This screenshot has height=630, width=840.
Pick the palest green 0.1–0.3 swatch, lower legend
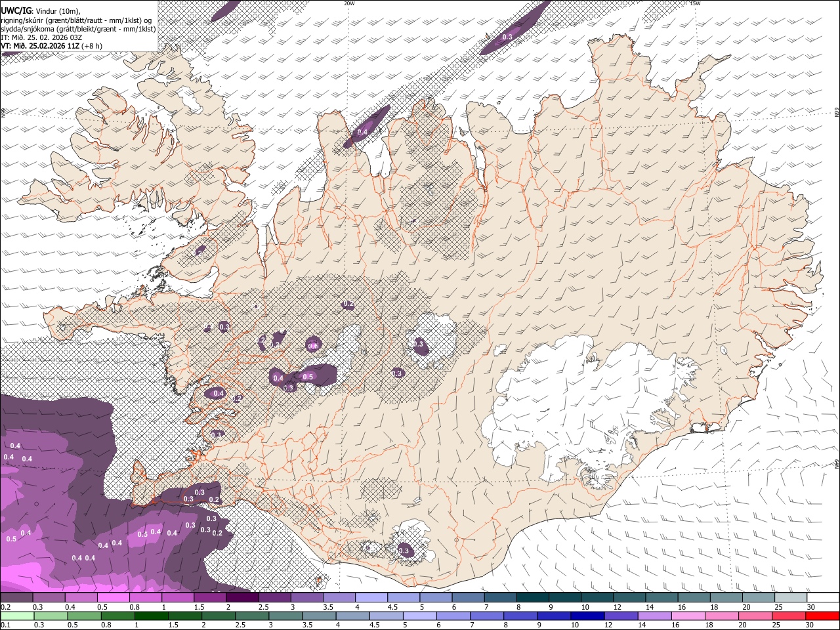(x=17, y=616)
